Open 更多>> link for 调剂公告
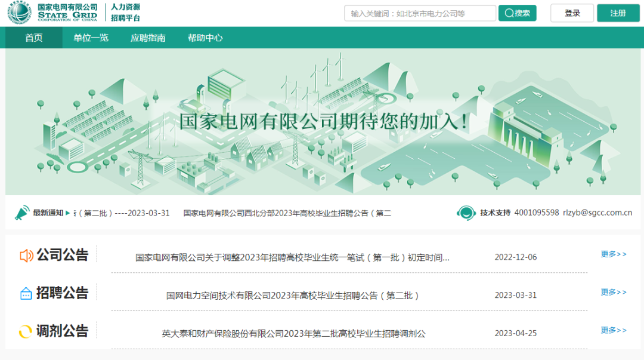Viewport: 644px width, 360px height. [x=613, y=330]
